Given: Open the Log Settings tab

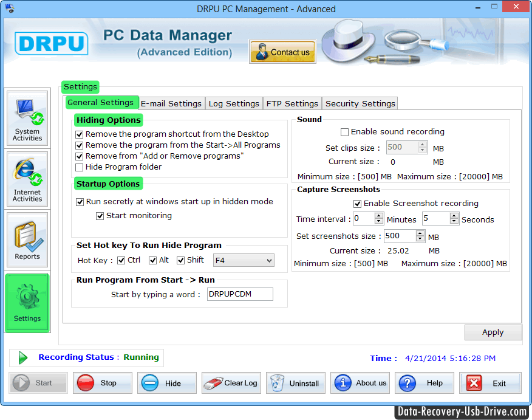Looking at the screenshot, I should coord(234,103).
